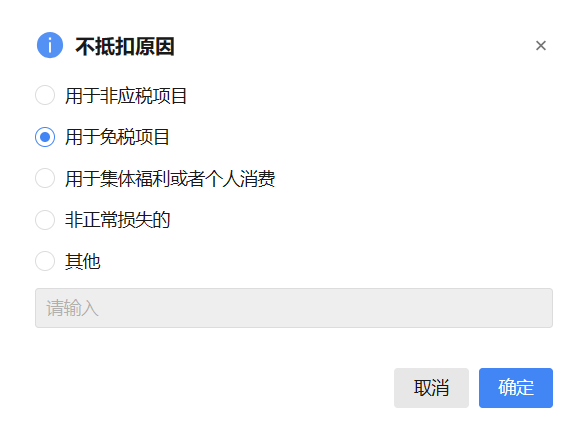
Task: Select the 非正常损失的 radio circle
Action: click(x=45, y=220)
